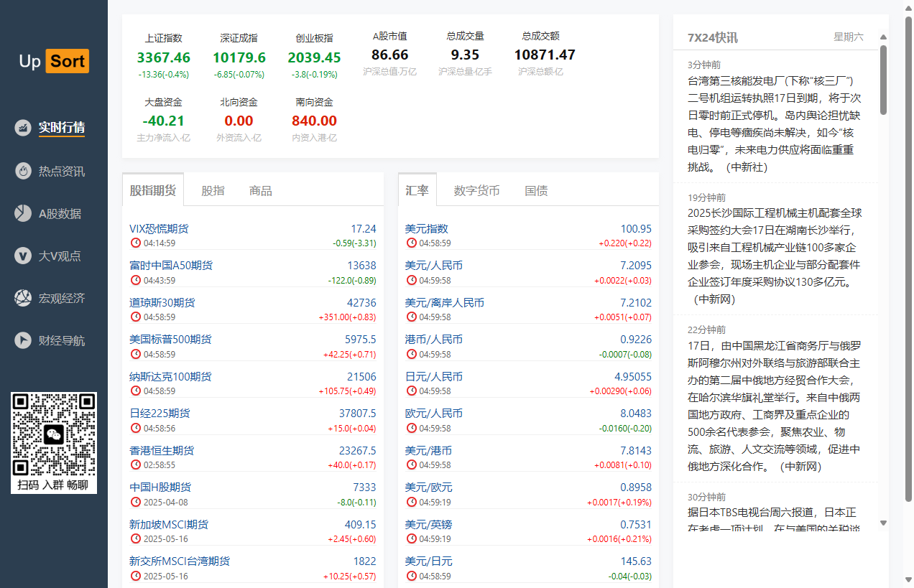Image resolution: width=914 pixels, height=588 pixels.
Task: Click the 美元/人民币 currency pair
Action: point(433,265)
